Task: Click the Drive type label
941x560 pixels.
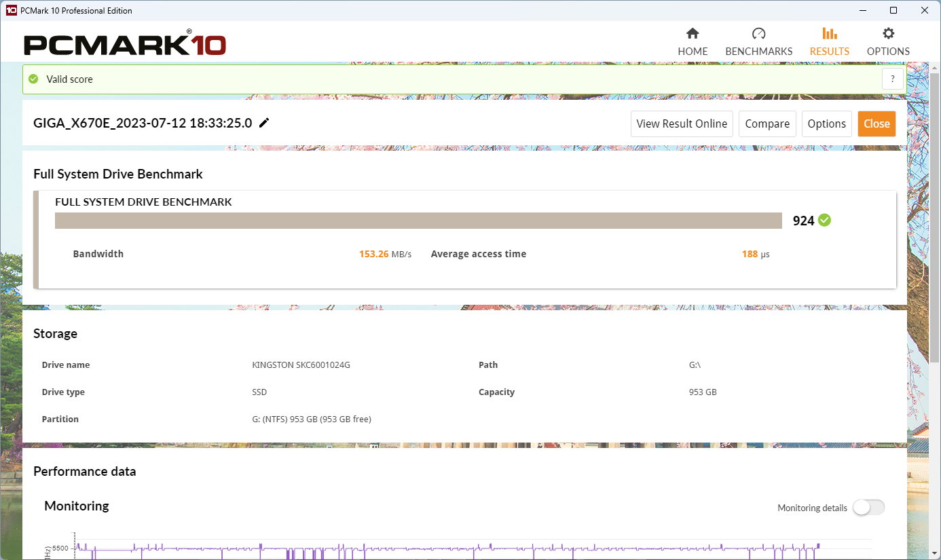Action: 63,392
